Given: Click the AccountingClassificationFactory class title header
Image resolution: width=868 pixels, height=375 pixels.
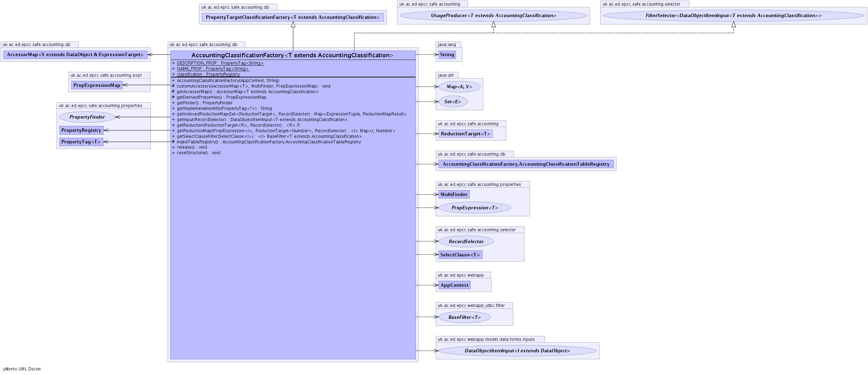Looking at the screenshot, I should 293,55.
